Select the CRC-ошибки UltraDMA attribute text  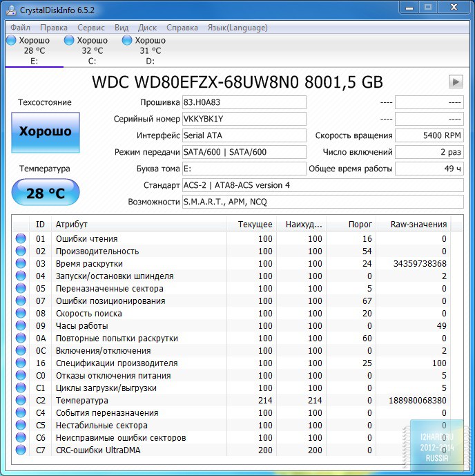(98, 450)
